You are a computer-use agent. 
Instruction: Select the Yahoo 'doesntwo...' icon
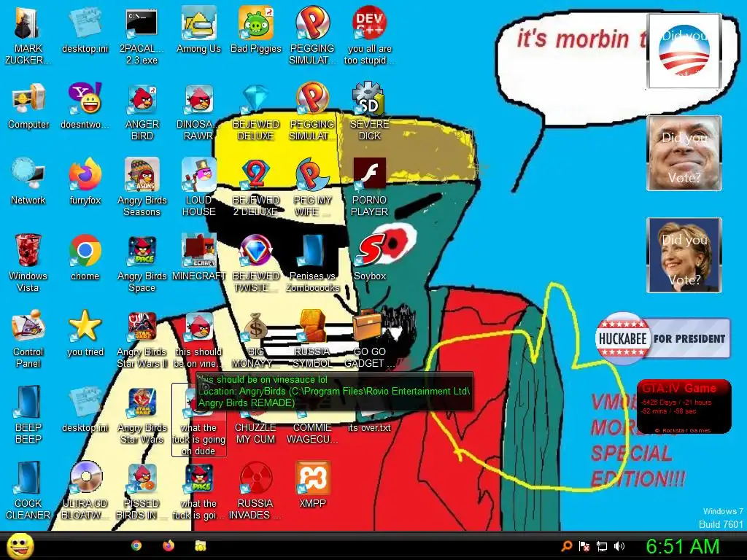85,106
